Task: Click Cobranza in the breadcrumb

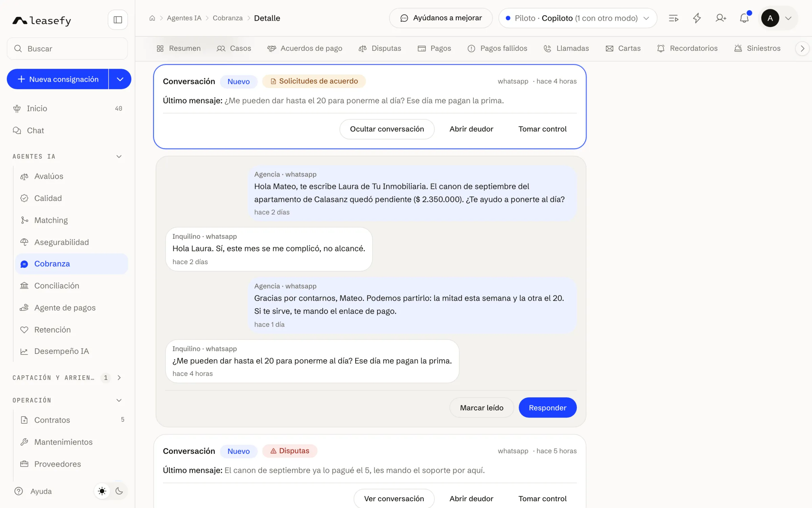Action: click(227, 18)
